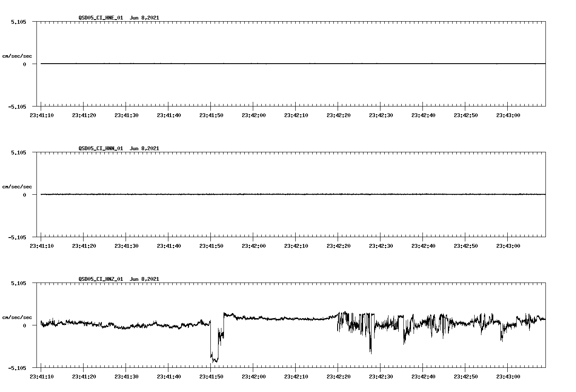This screenshot has height=392, width=576.
Task: Click the cm/sec/sec unit label of HNZ plot
Action: click(17, 317)
